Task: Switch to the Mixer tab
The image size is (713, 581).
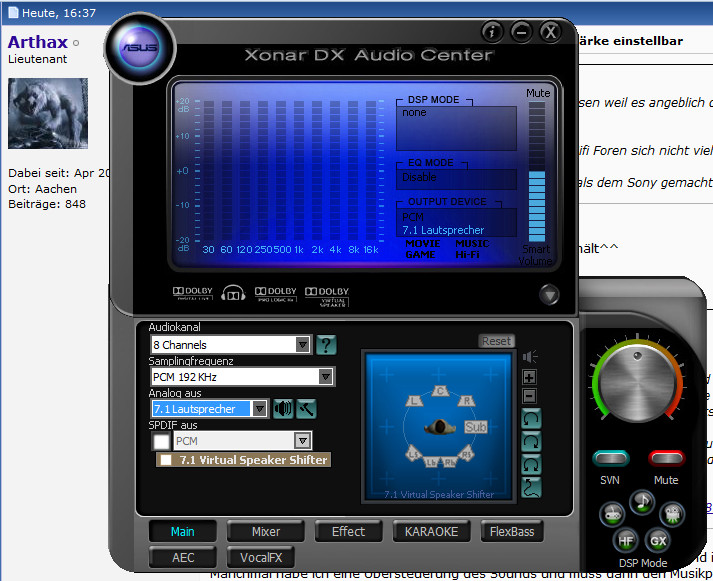Action: (x=266, y=531)
